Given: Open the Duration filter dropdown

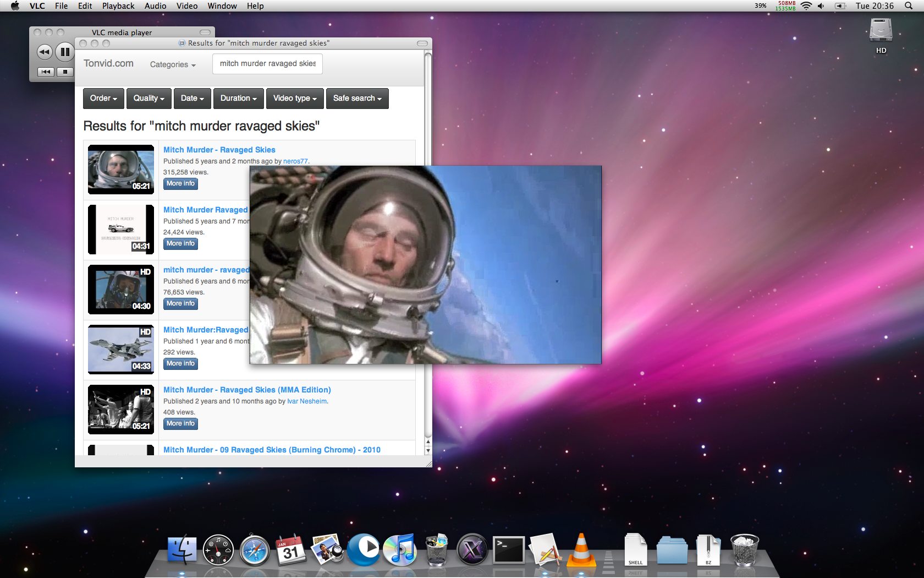Looking at the screenshot, I should pos(238,99).
